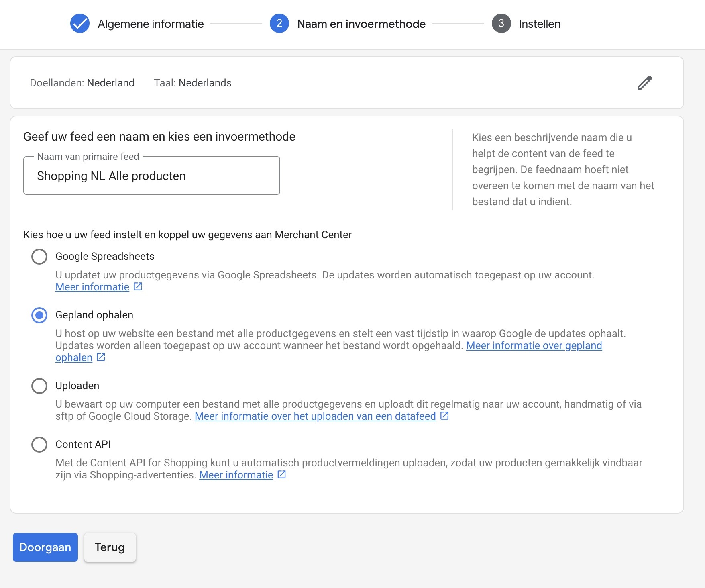
Task: Click the Gepland ophalen option label
Action: tap(94, 315)
